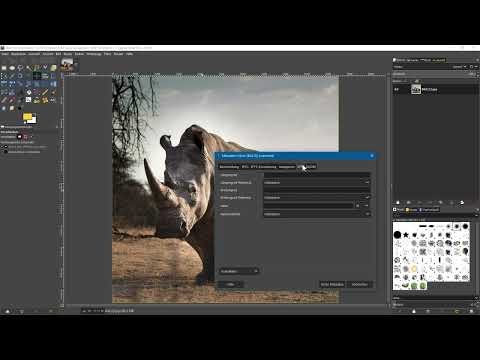Select the Dodge/Burn tool

click(x=20, y=108)
